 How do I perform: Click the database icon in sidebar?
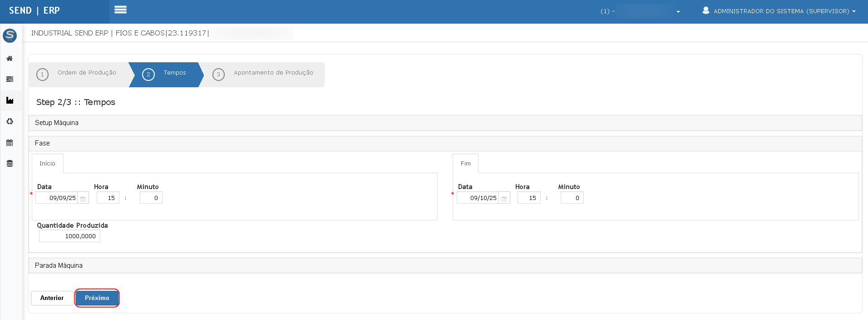click(10, 164)
